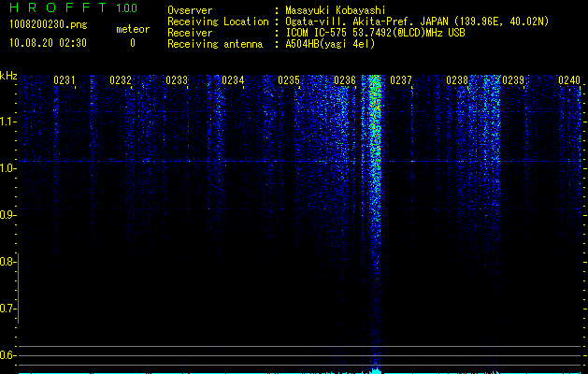Click the 0.8 frequency axis label
The width and height of the screenshot is (588, 374).
click(7, 262)
